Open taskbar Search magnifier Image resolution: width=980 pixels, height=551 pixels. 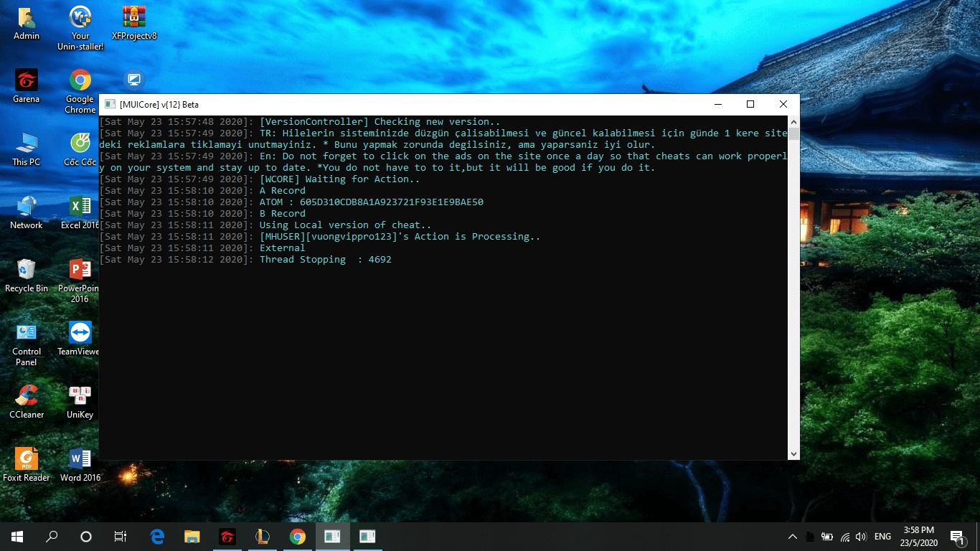point(52,537)
